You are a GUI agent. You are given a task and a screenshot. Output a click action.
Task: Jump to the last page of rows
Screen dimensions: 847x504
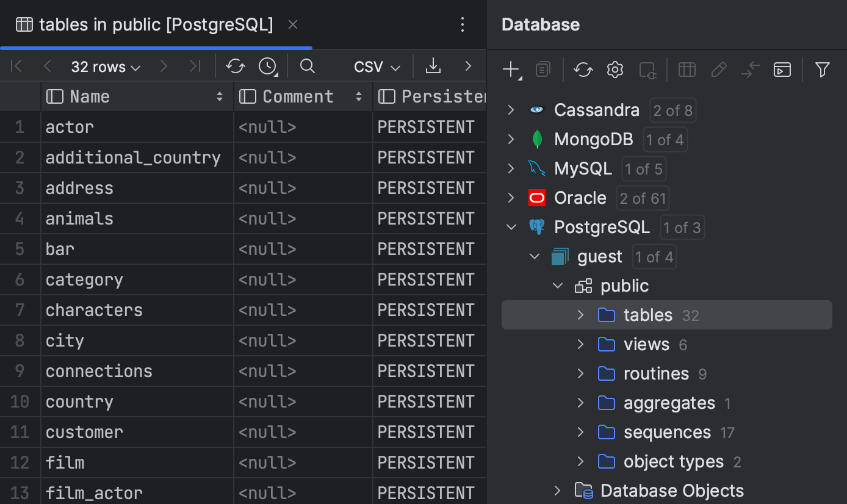pos(195,66)
